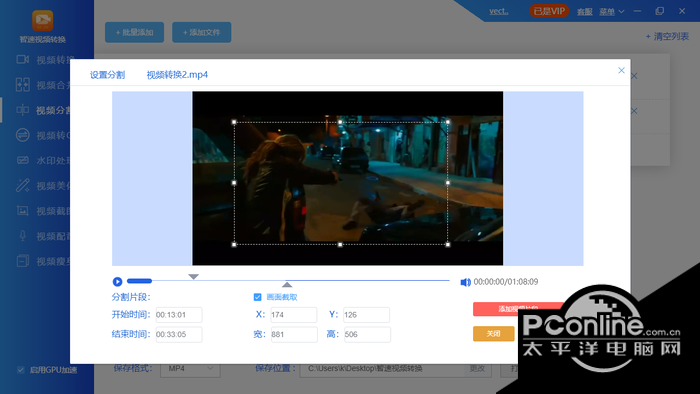Click the timeline progress bar

288,281
